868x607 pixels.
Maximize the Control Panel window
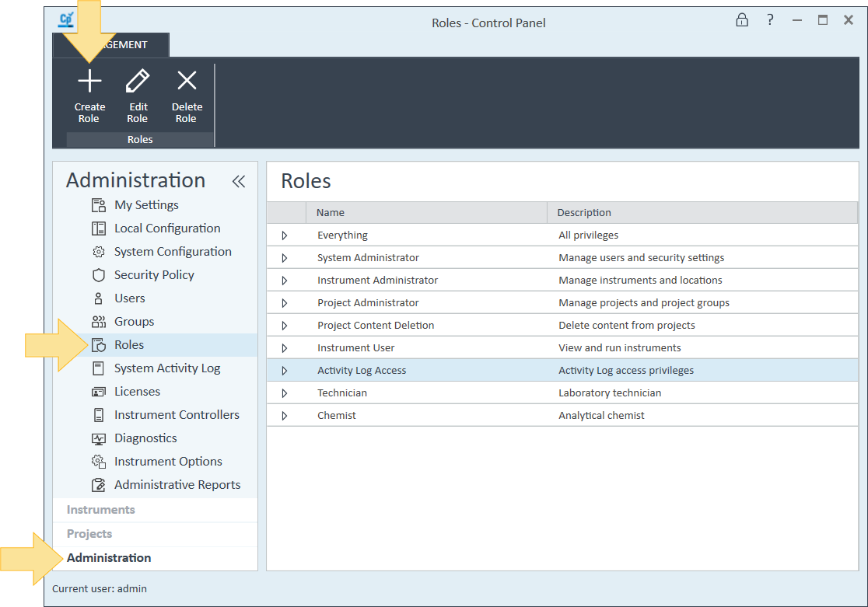point(823,20)
